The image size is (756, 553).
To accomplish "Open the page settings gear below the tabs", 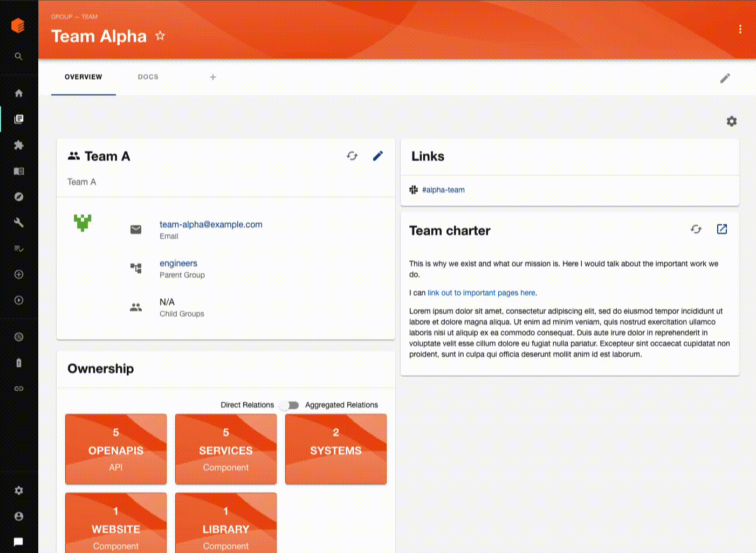I will (732, 121).
